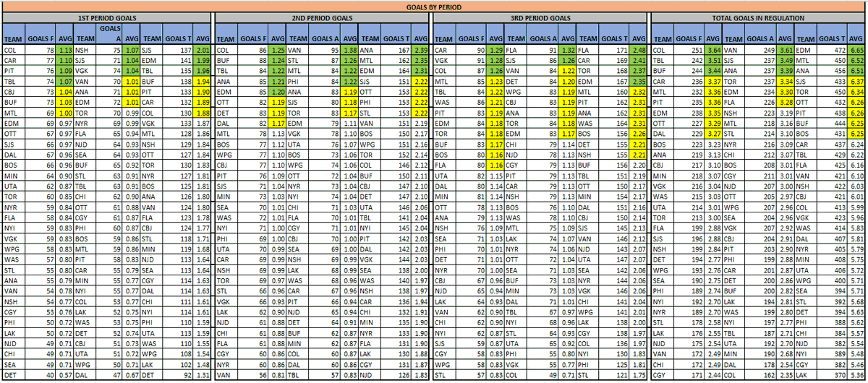Click the green 6.51 average cell
868x383 pixels.
[x=857, y=69]
